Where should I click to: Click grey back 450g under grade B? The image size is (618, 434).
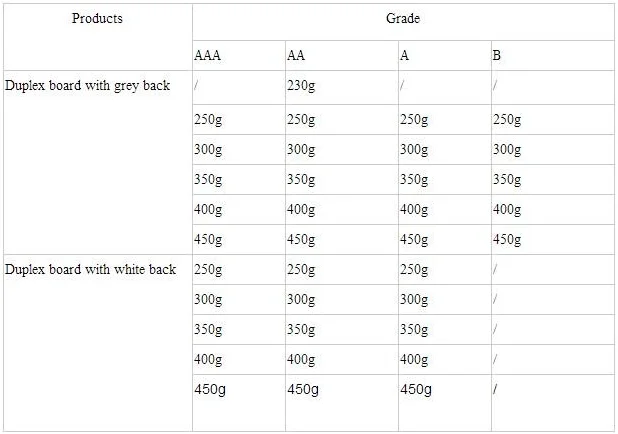click(507, 239)
